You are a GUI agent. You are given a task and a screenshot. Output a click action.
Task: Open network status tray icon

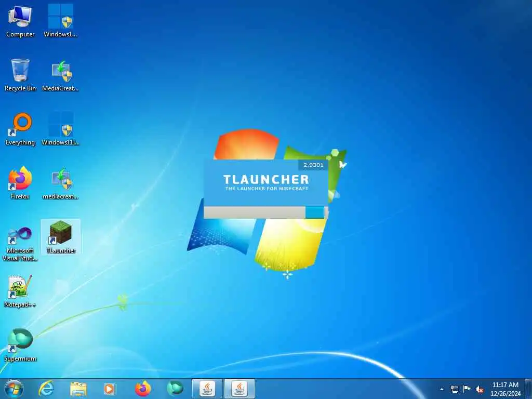(x=454, y=389)
